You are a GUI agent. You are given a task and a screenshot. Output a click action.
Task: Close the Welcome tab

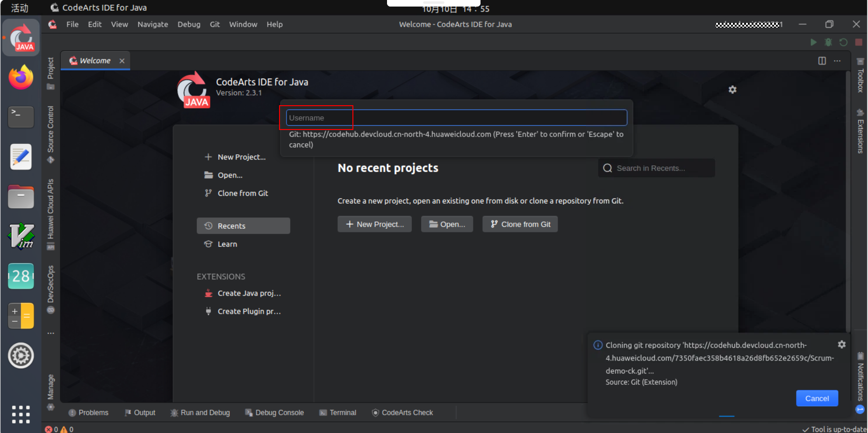point(122,61)
